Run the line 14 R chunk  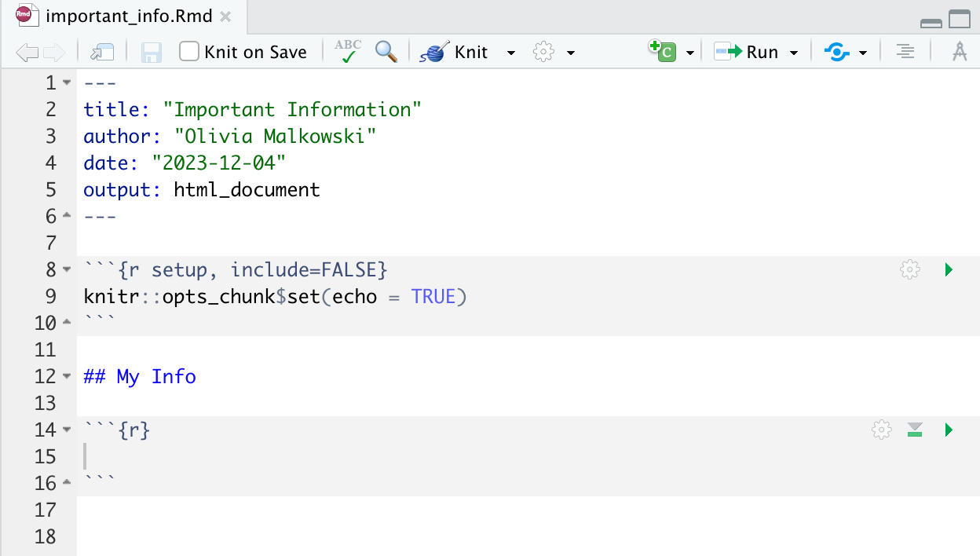949,430
